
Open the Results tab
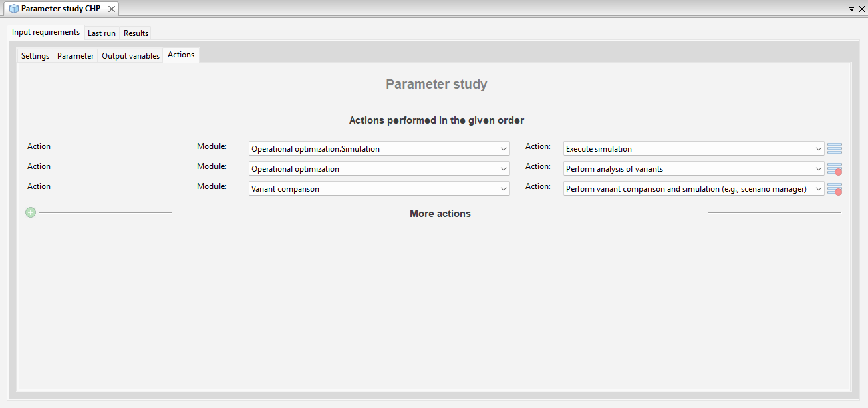point(136,33)
